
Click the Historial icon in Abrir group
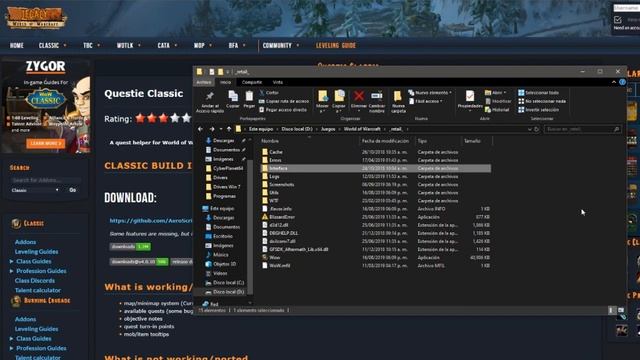pyautogui.click(x=488, y=110)
